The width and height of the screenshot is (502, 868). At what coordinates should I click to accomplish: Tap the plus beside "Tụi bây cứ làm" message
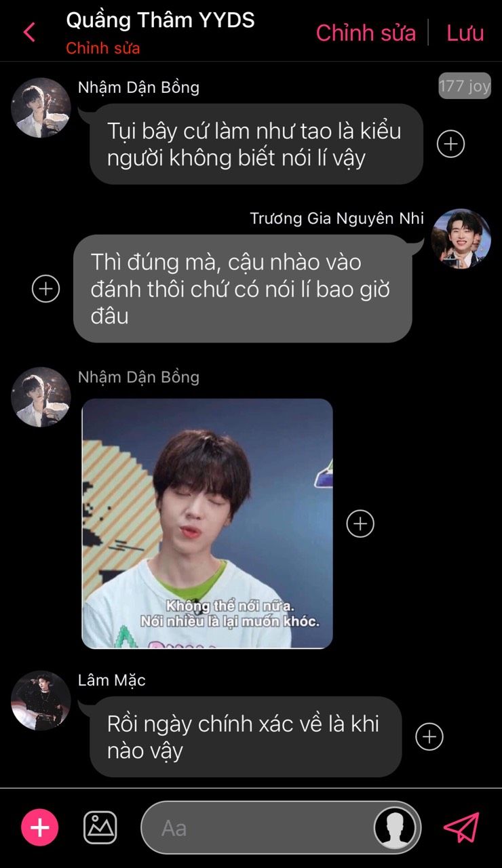coord(450,144)
